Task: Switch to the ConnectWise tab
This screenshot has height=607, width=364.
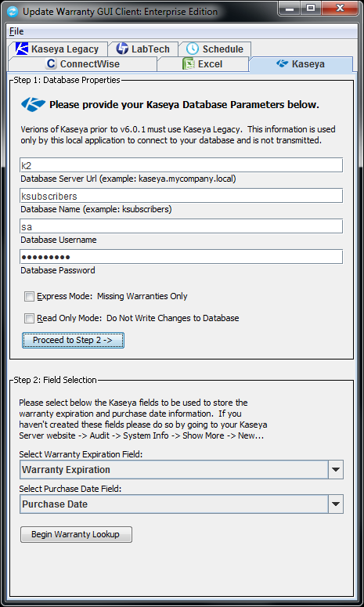Action: 82,64
